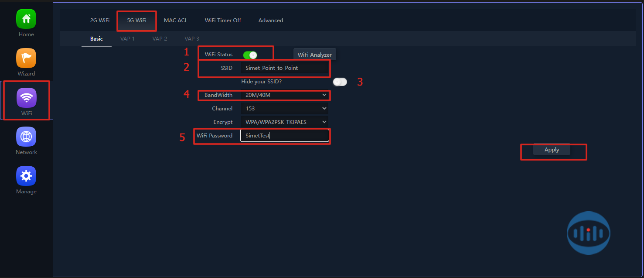
Task: Turn off the WiFi Status switch
Action: click(250, 55)
